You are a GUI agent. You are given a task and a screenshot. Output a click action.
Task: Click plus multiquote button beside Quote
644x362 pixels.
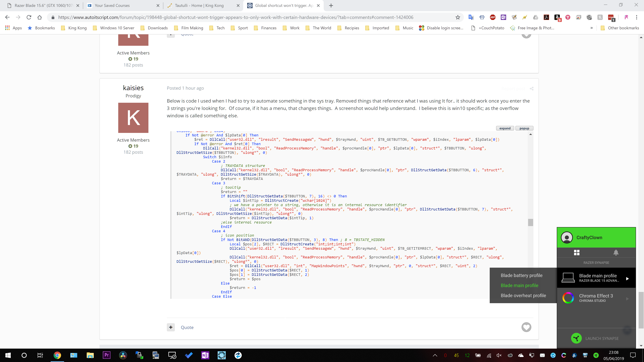171,327
